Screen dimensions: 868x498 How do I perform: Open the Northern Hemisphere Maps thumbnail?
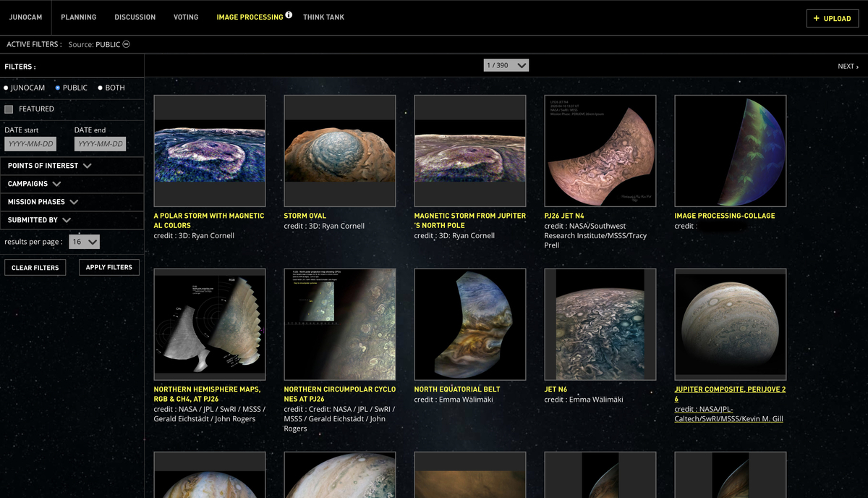point(210,324)
